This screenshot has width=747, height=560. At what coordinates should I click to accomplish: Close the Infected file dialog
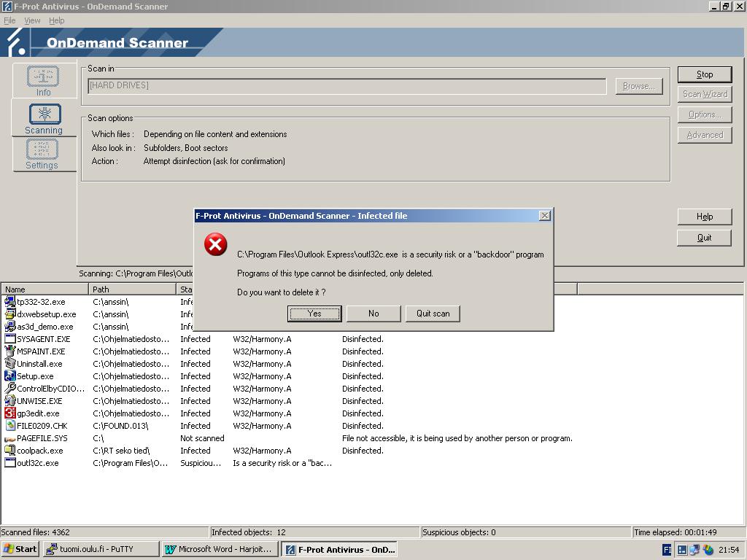(544, 216)
